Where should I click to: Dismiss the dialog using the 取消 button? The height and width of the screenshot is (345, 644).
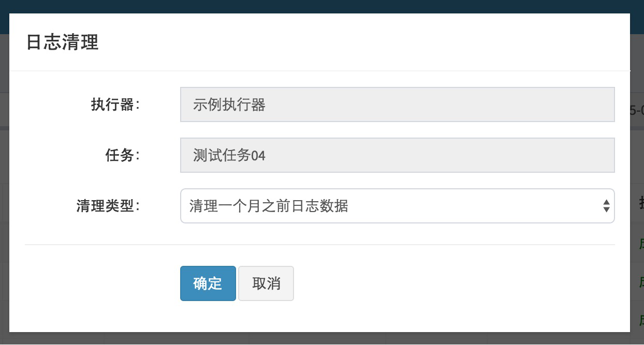tap(266, 283)
